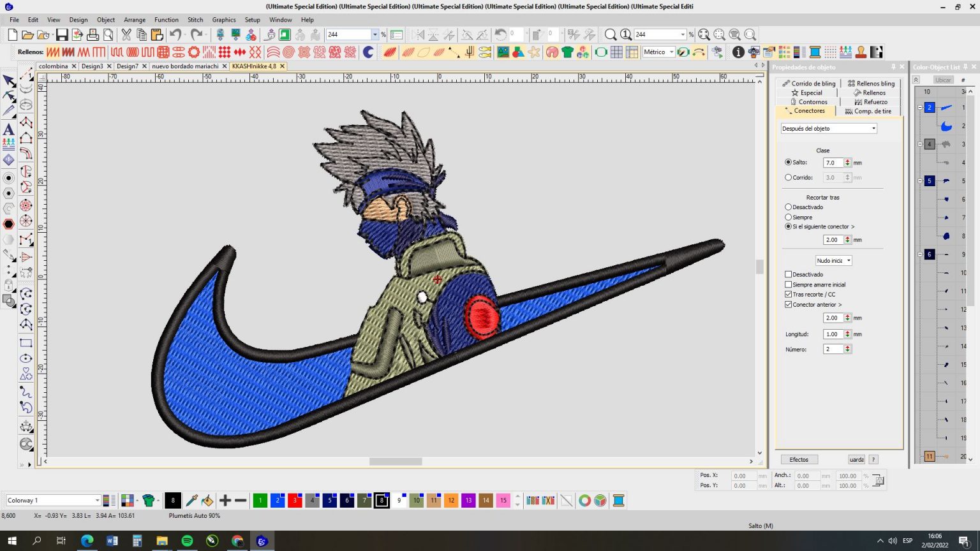980x551 pixels.
Task: Open the Rellenos properties tab
Action: (873, 92)
